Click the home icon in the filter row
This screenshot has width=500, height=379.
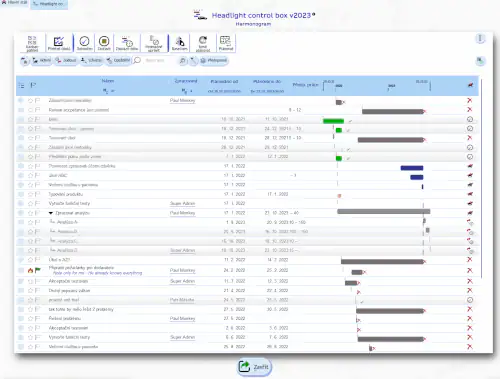24,61
